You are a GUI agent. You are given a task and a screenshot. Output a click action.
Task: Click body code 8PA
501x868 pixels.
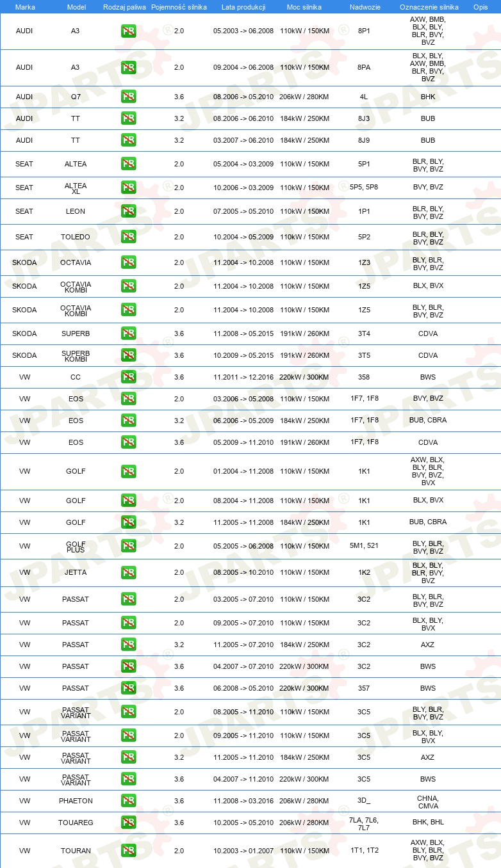point(364,67)
